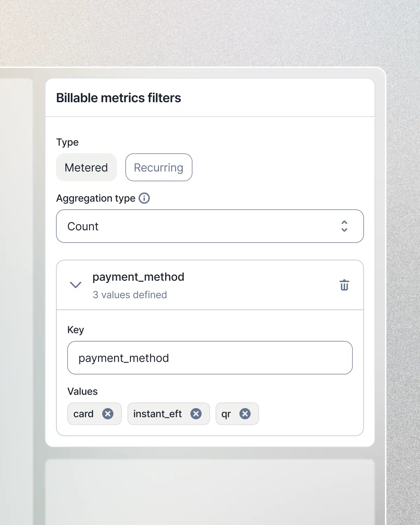Select the Metered type option
The height and width of the screenshot is (525, 420).
[x=86, y=167]
